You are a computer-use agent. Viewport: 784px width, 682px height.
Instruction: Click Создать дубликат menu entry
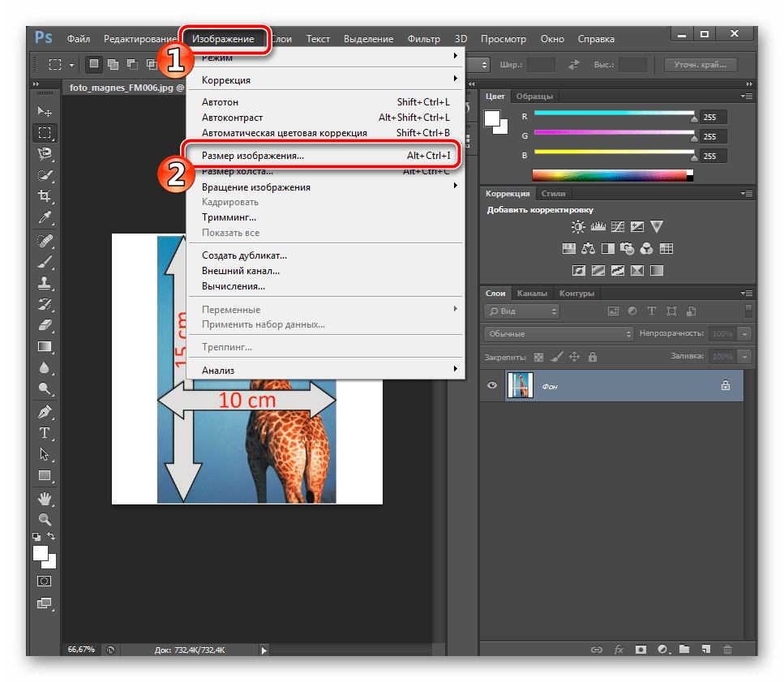[x=245, y=255]
